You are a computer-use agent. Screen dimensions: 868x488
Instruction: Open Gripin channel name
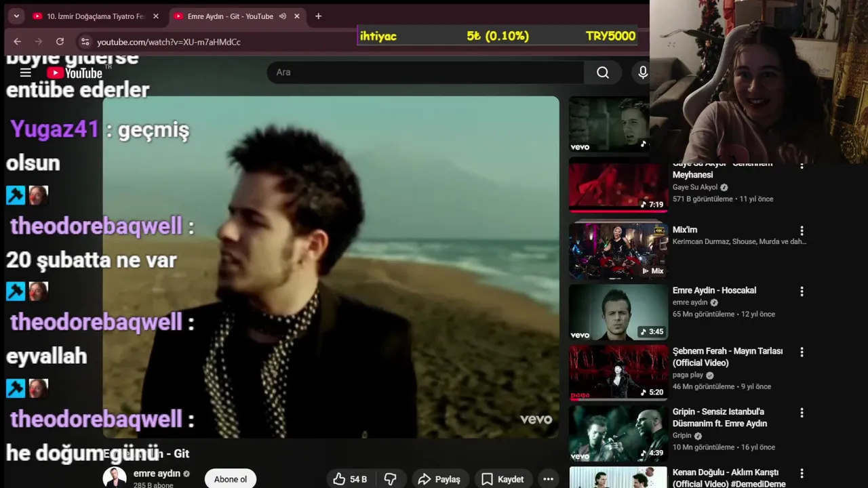(682, 435)
